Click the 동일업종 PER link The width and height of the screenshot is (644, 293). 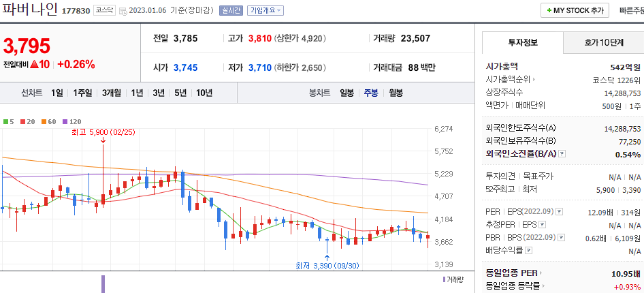coord(512,273)
